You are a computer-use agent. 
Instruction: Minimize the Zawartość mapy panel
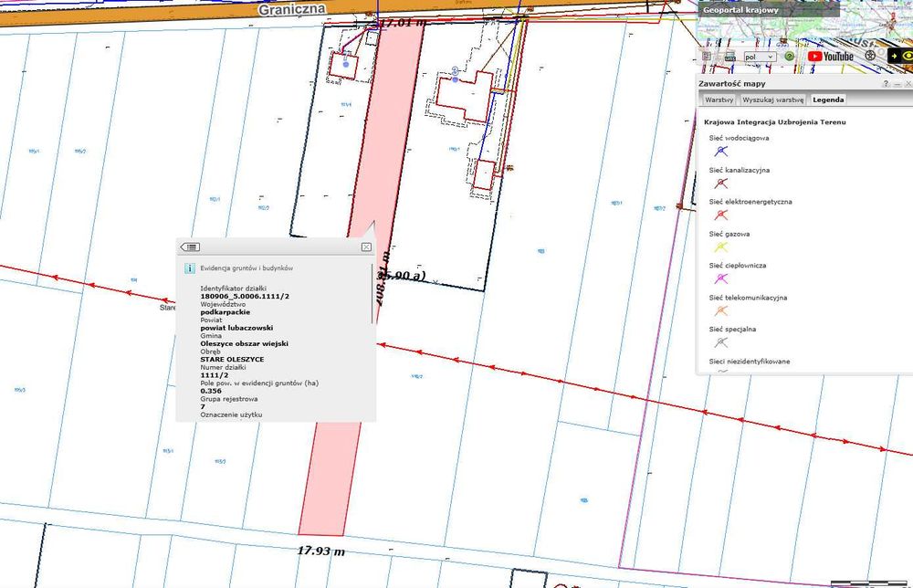click(x=897, y=84)
